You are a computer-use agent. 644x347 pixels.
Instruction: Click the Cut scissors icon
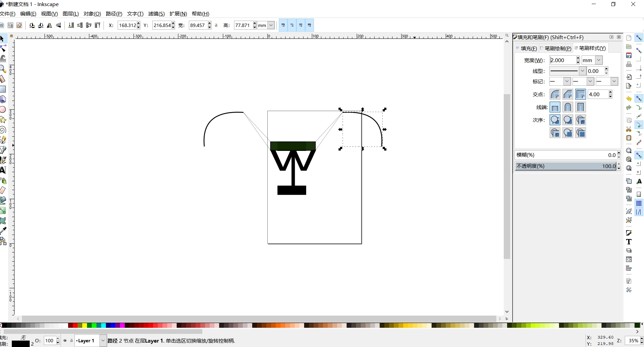(x=629, y=129)
